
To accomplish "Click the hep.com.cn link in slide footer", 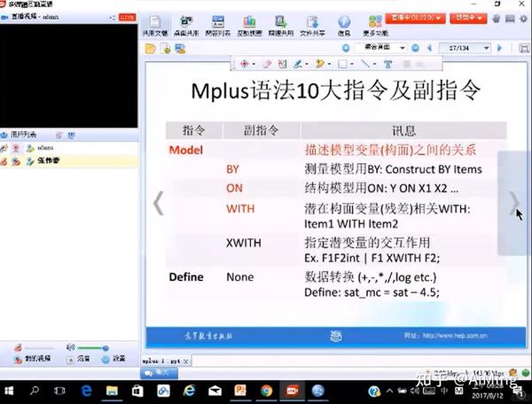I will pos(455,336).
